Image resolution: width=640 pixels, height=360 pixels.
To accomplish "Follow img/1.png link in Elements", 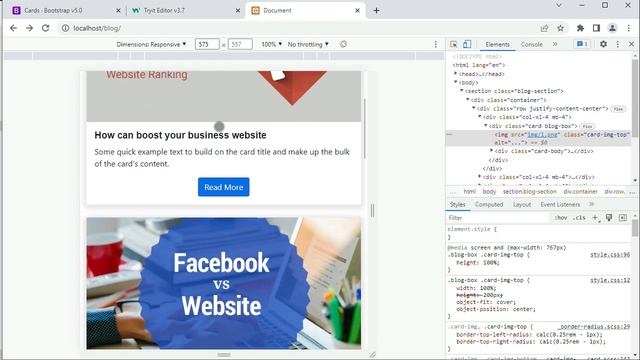I will pos(543,134).
